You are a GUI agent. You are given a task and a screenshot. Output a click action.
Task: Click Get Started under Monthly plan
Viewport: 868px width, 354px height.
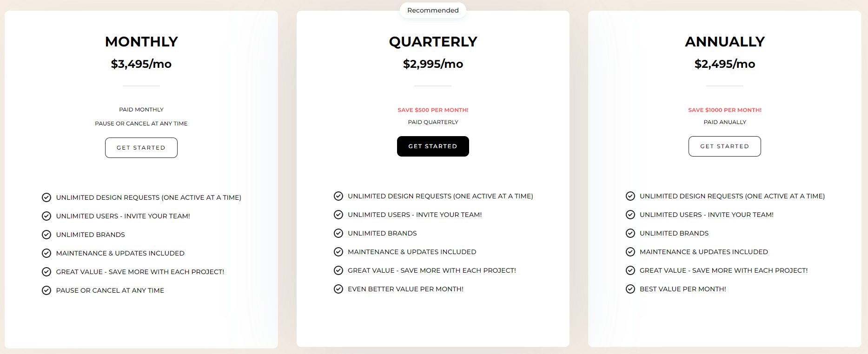[x=141, y=148]
